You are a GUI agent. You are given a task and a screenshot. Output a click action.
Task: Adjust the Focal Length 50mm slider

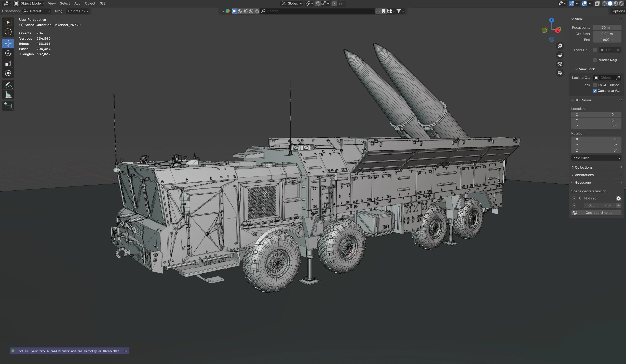pyautogui.click(x=607, y=27)
